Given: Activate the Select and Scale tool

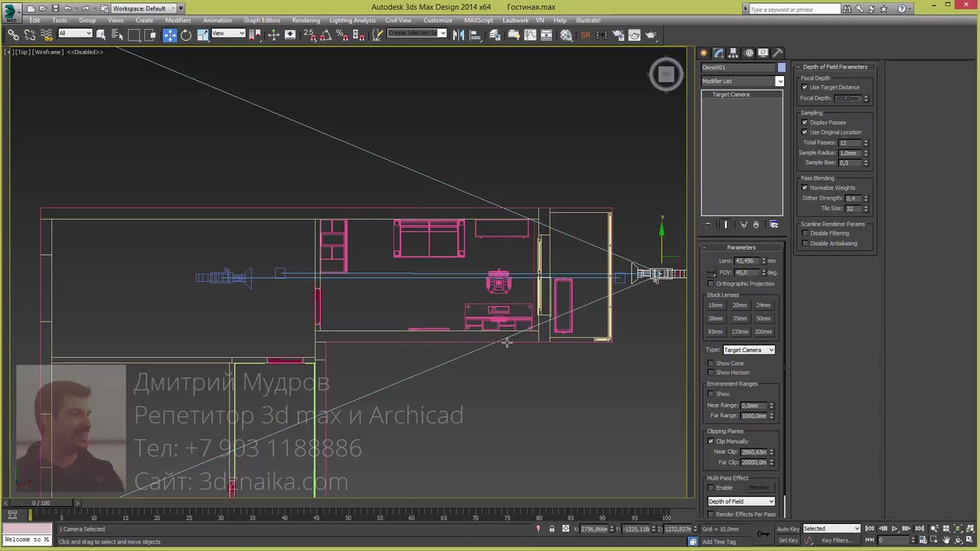Looking at the screenshot, I should pos(202,34).
